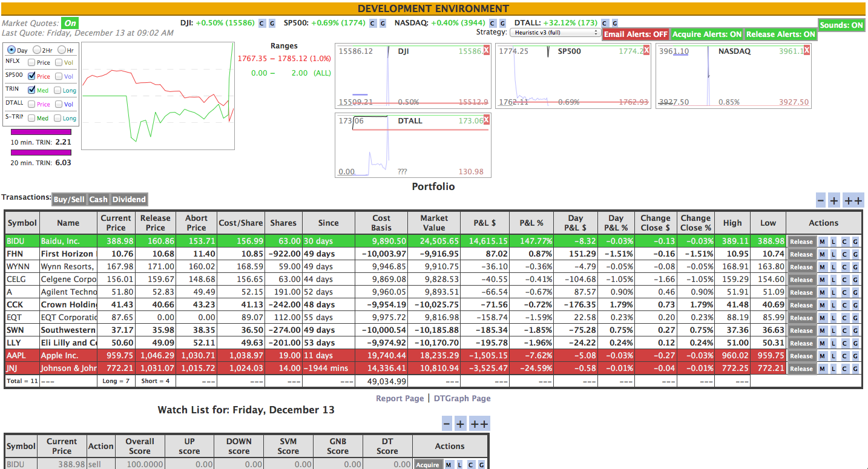Open Dividend transactions

click(129, 199)
